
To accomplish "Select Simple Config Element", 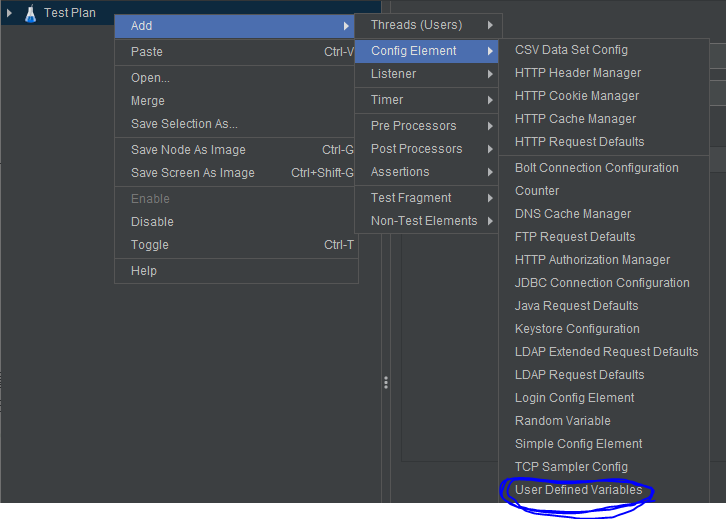I will coord(604,444).
